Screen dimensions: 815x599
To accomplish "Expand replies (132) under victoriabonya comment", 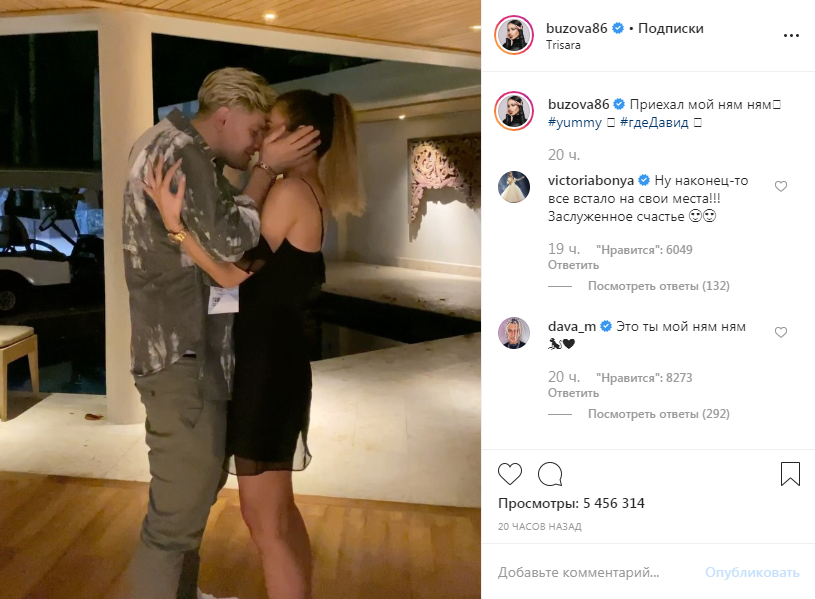I will pyautogui.click(x=659, y=286).
